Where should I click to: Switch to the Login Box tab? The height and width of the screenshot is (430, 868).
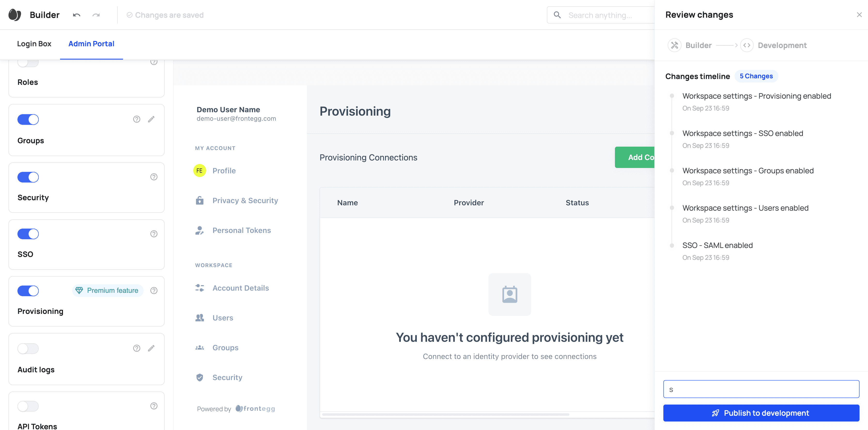[34, 44]
